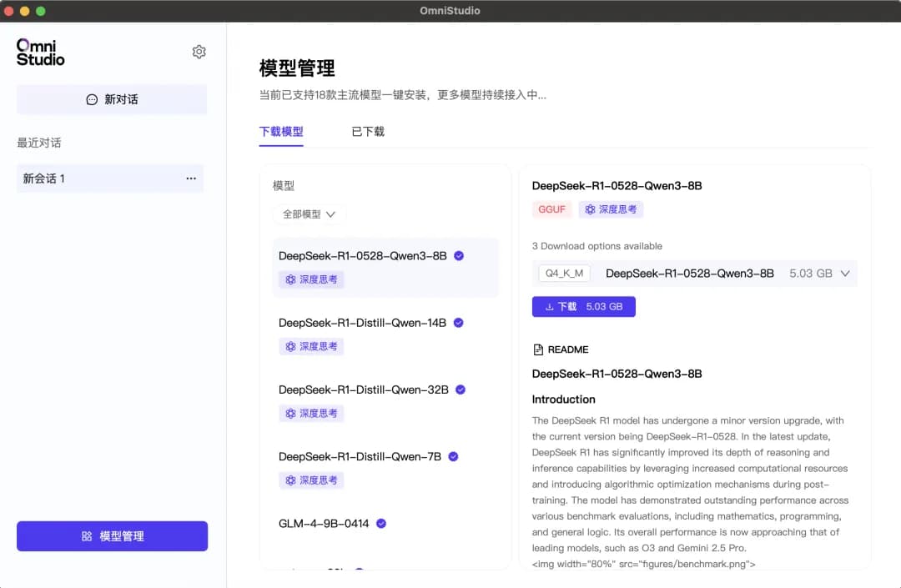
Task: Toggle the 深度思考 badge on DeepSeek-R1-Distill-Qwen-32B
Action: (x=311, y=413)
